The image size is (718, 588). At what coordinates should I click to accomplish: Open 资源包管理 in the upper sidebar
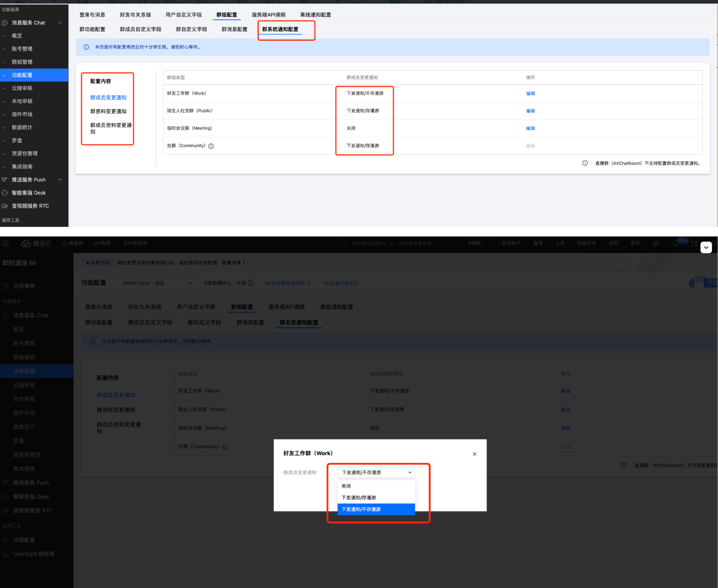pyautogui.click(x=25, y=153)
